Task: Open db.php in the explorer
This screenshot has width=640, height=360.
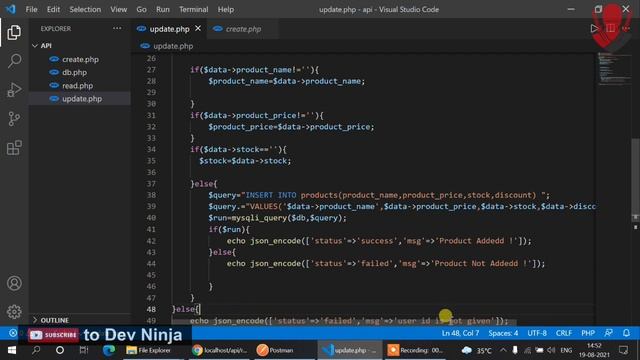Action: coord(74,72)
